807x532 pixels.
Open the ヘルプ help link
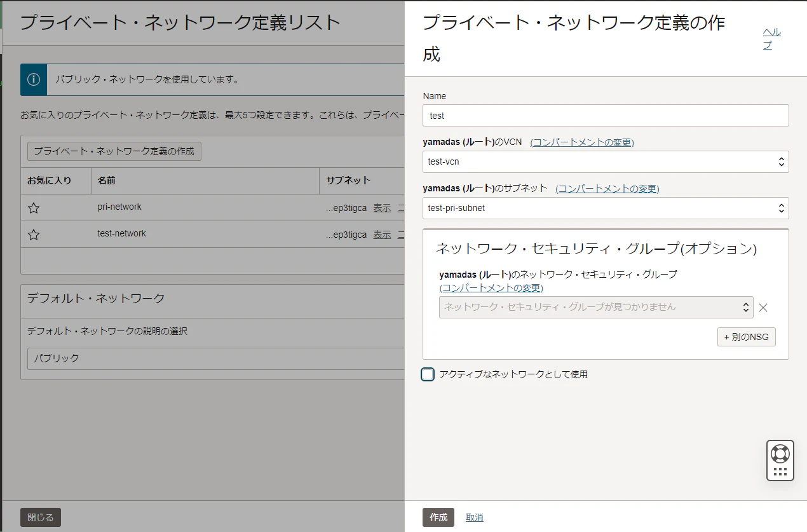tap(771, 38)
